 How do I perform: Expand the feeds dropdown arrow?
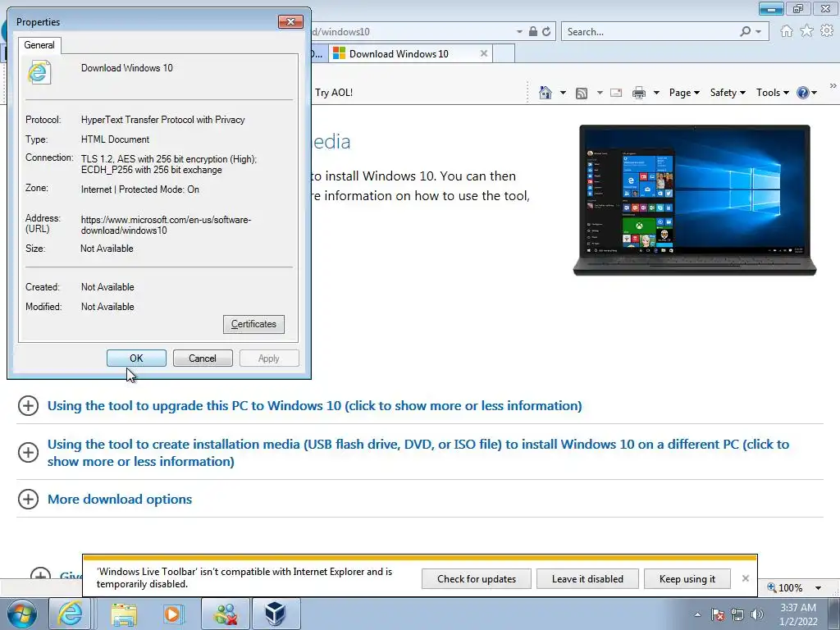tap(600, 94)
